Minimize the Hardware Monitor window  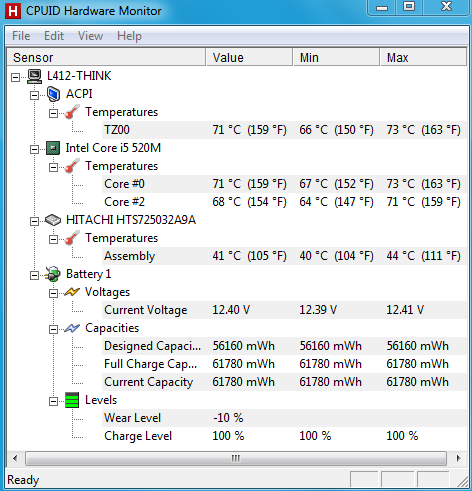(x=382, y=7)
